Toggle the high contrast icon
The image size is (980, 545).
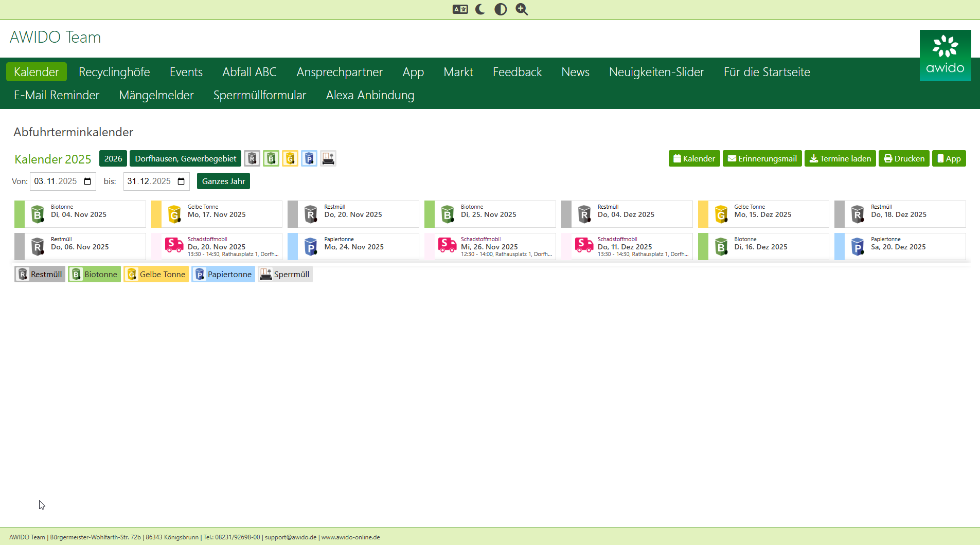coord(501,9)
